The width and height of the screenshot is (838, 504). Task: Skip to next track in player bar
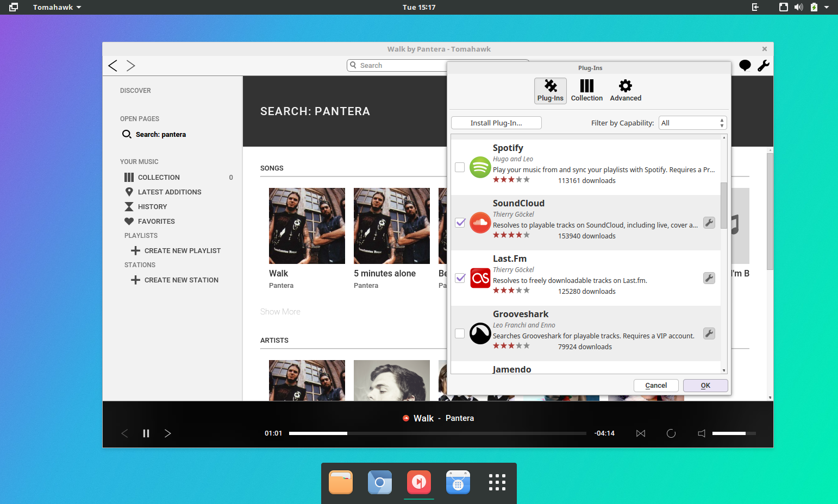point(167,433)
